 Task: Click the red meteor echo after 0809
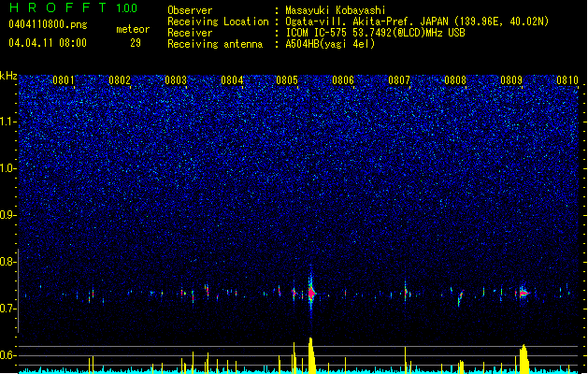523,294
